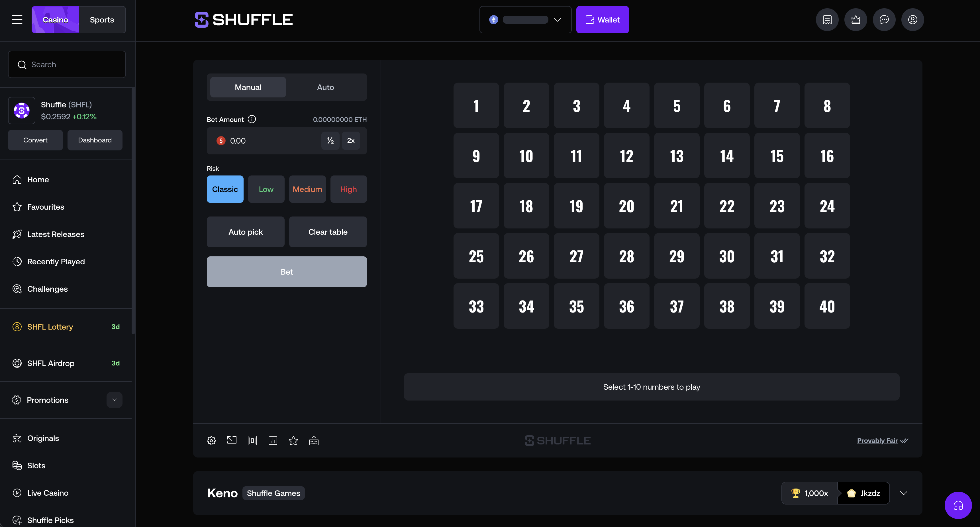Click the Shuffle Games provider tag
The height and width of the screenshot is (527, 980).
point(273,493)
